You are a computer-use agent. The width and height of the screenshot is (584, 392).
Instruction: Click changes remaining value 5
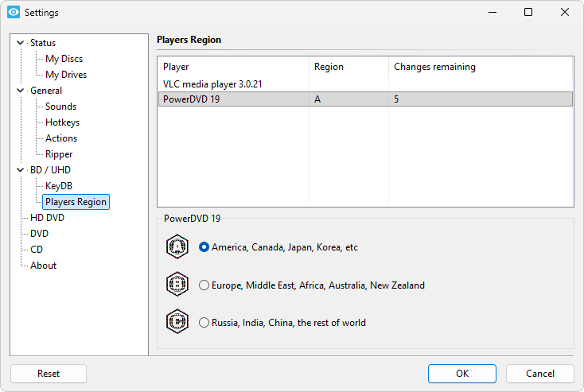pyautogui.click(x=396, y=99)
